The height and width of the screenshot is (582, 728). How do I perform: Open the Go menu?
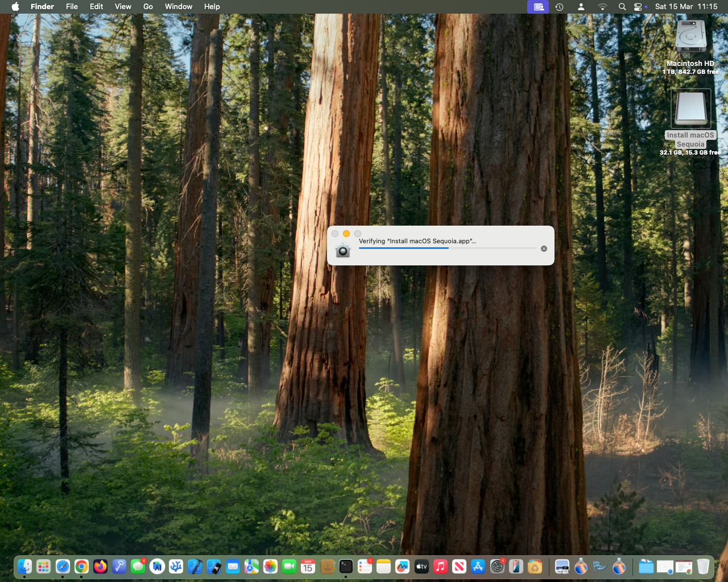pyautogui.click(x=148, y=6)
